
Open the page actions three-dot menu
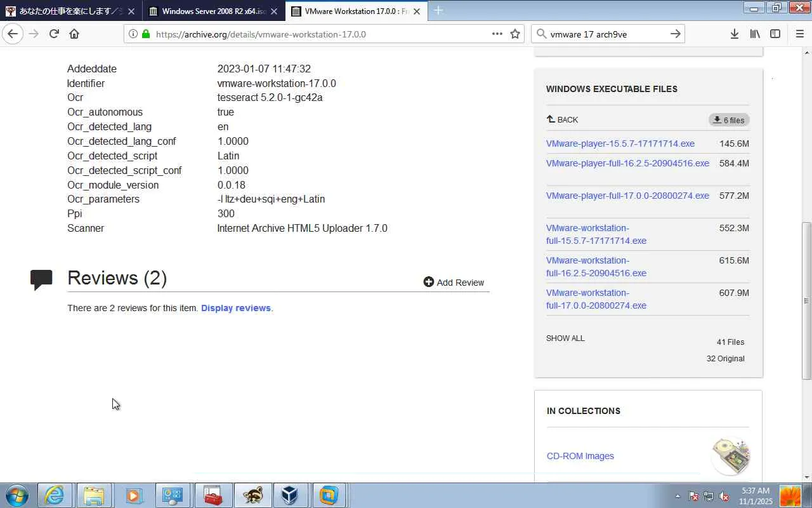point(497,34)
